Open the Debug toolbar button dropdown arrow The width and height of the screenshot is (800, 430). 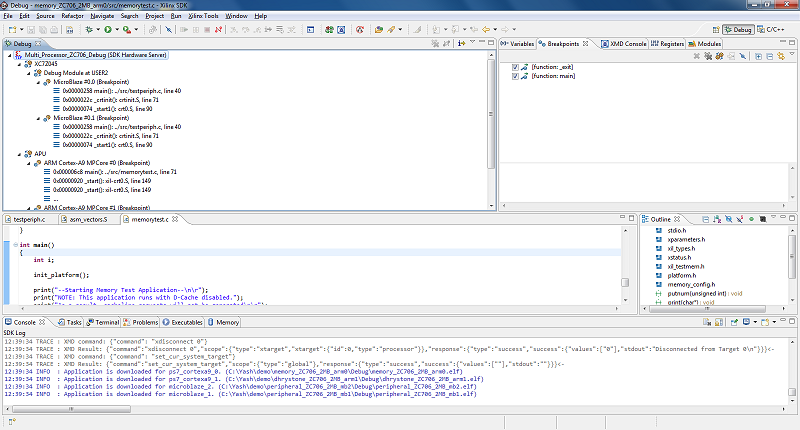click(x=98, y=30)
